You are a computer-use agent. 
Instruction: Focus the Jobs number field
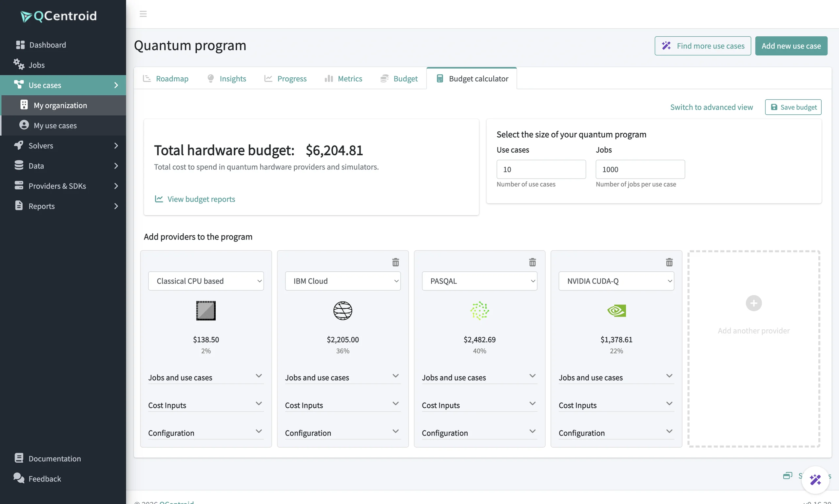click(640, 169)
